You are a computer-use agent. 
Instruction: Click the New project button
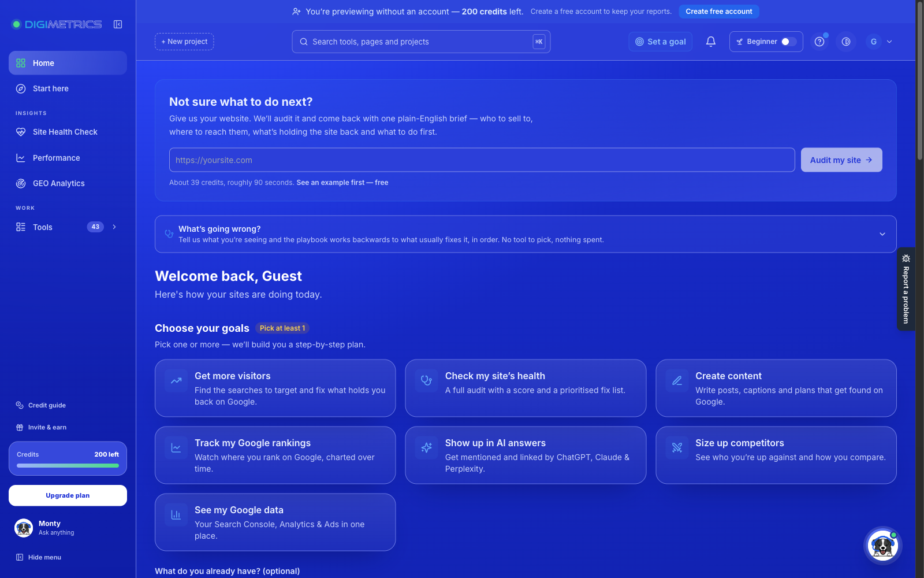[184, 42]
